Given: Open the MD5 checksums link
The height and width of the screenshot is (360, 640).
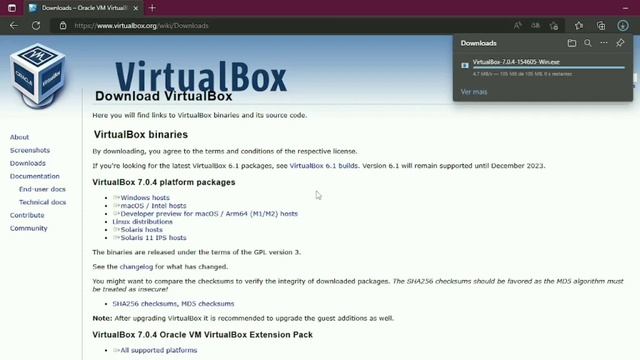Looking at the screenshot, I should 208,304.
